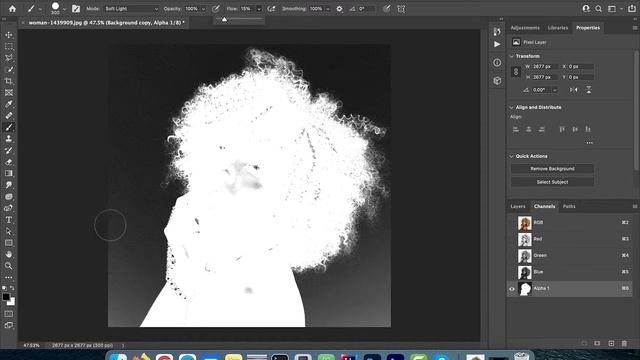
Task: Toggle pressure for opacity button
Action: pyautogui.click(x=216, y=9)
